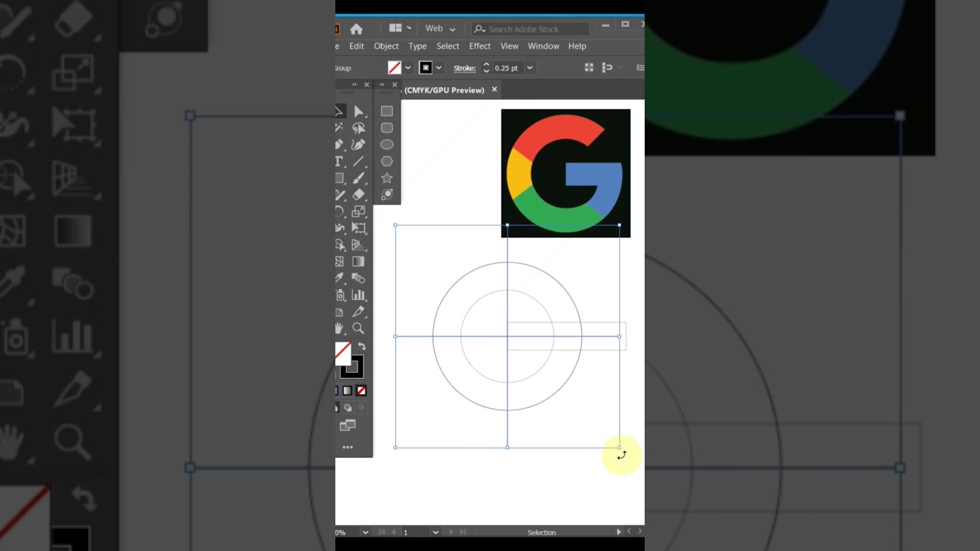The height and width of the screenshot is (551, 980).
Task: Open the Select menu
Action: (x=448, y=46)
